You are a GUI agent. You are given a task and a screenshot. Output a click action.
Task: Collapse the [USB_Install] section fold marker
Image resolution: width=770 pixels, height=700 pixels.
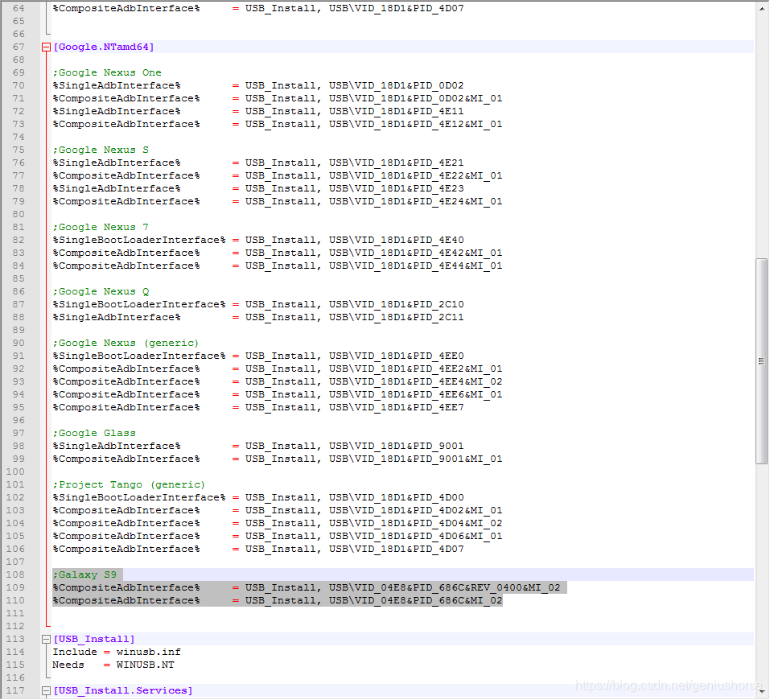[46, 639]
